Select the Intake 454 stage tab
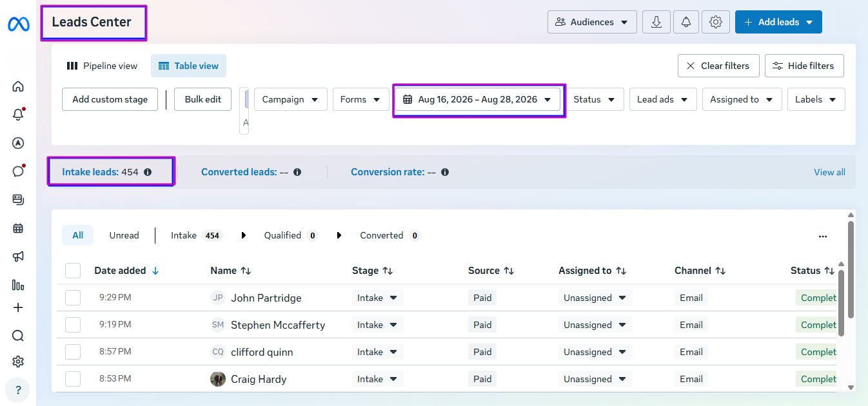 point(196,235)
